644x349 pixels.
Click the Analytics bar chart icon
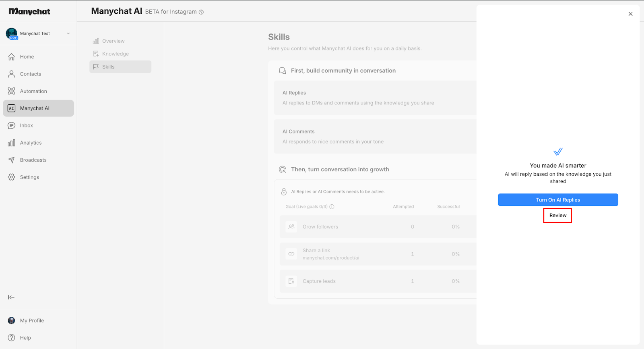point(12,143)
